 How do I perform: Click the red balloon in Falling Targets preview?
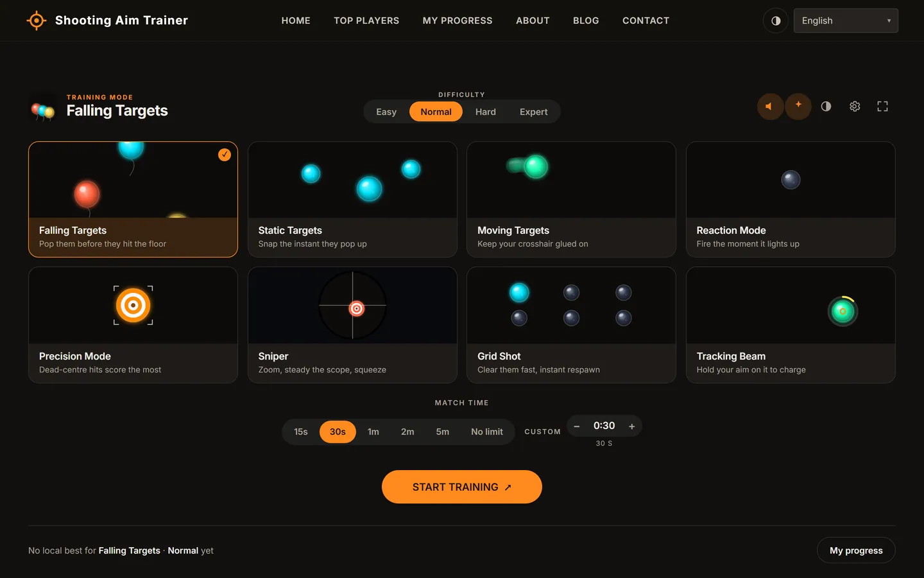pos(87,194)
